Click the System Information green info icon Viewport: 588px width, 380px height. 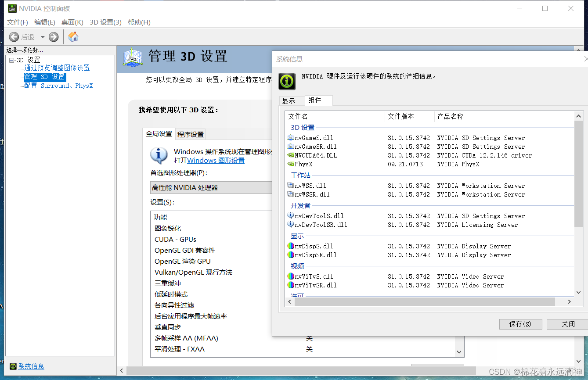[287, 81]
